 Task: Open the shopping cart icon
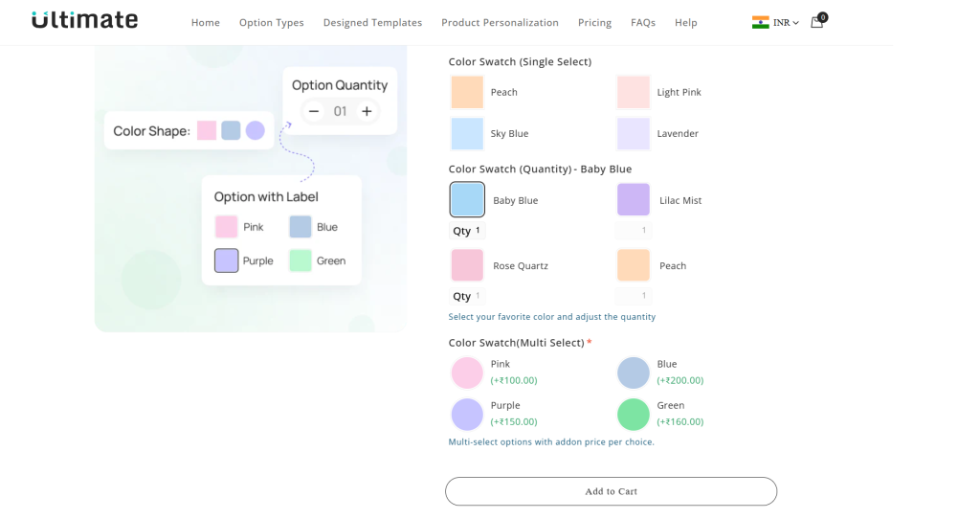point(818,21)
